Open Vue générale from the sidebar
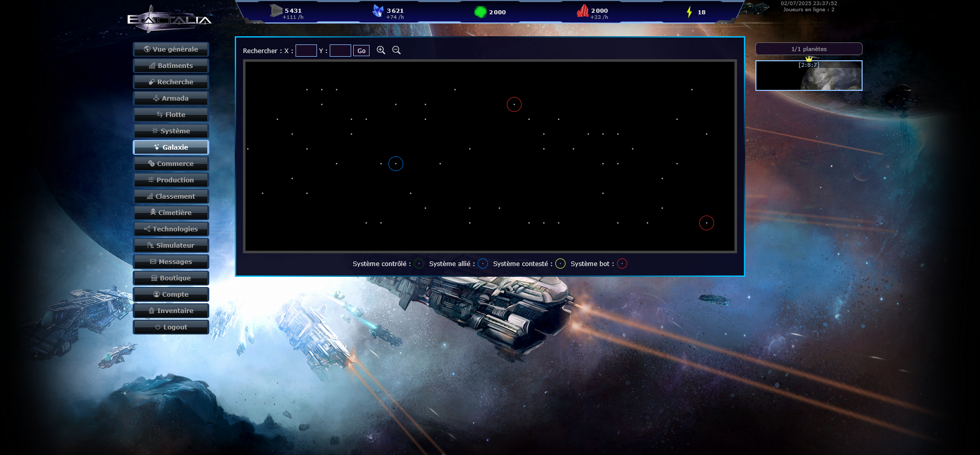This screenshot has height=455, width=980. pos(171,49)
